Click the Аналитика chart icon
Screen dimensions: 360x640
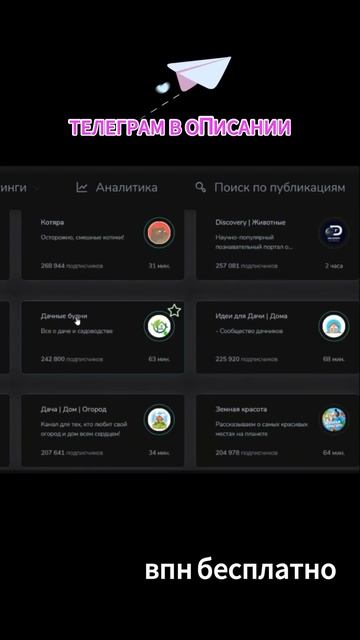pos(82,187)
